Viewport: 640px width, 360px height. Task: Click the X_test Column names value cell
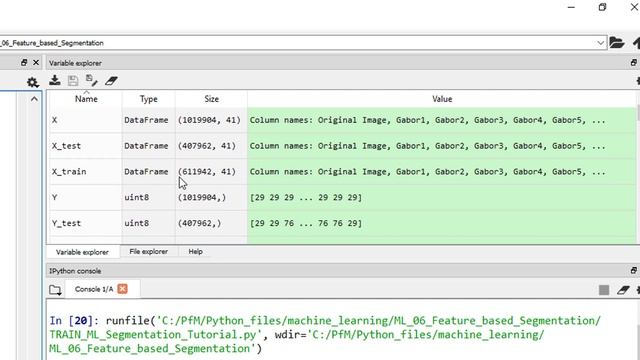point(442,146)
